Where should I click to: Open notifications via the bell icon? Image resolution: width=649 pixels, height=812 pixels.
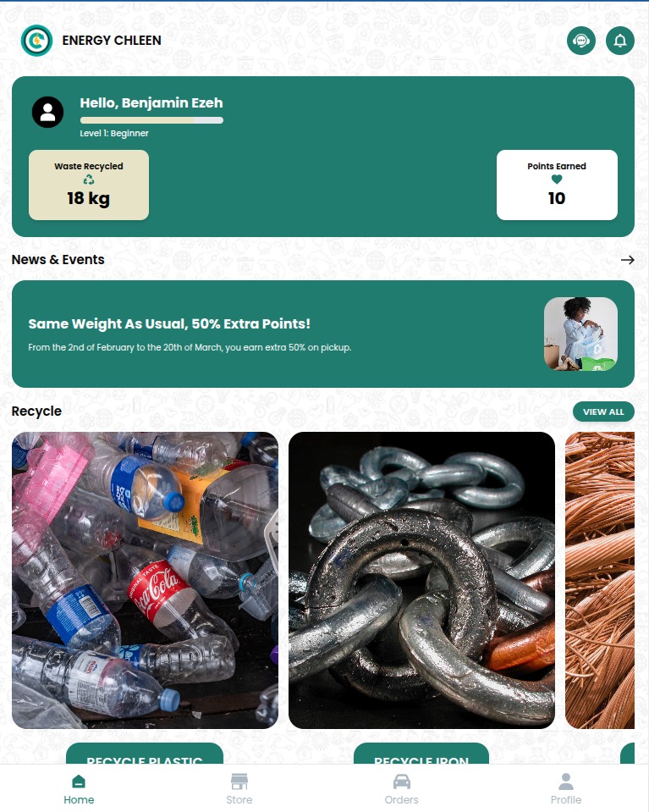click(620, 41)
